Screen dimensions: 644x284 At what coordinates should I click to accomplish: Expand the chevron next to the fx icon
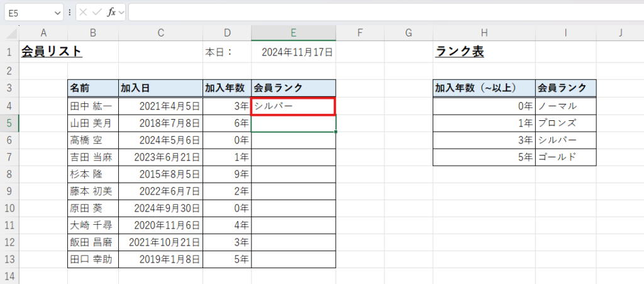[121, 12]
